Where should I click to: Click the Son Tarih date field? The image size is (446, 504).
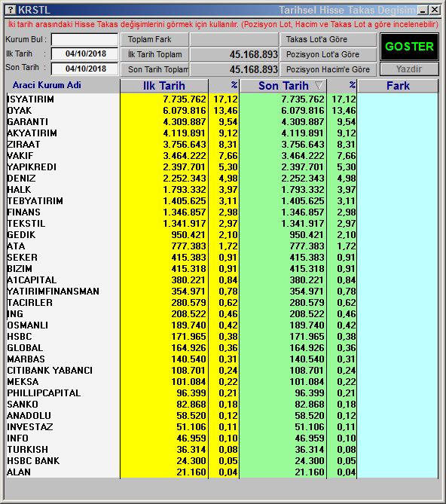coord(85,69)
